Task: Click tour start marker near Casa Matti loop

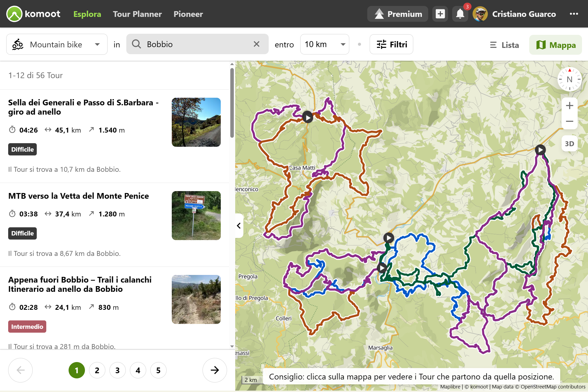Action: (x=308, y=118)
